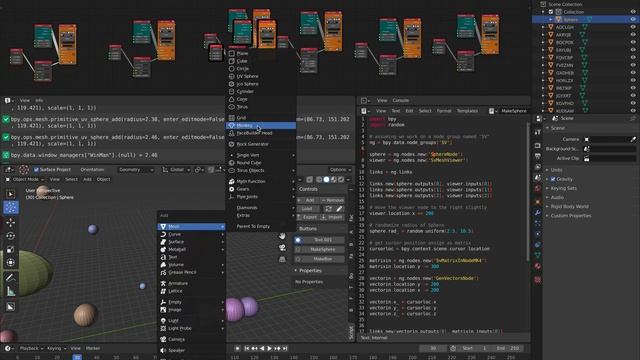Click the camera view gizmo icon
The width and height of the screenshot is (640, 360).
click(282, 247)
